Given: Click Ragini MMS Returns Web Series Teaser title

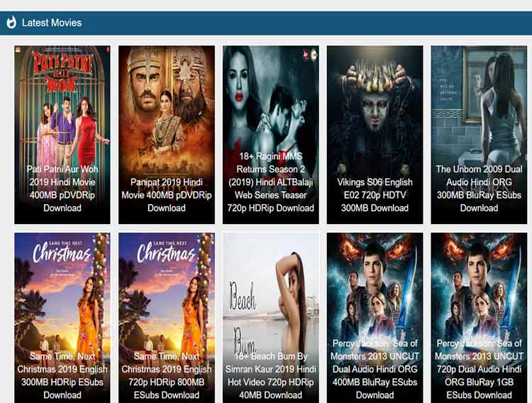Looking at the screenshot, I should pyautogui.click(x=271, y=182).
